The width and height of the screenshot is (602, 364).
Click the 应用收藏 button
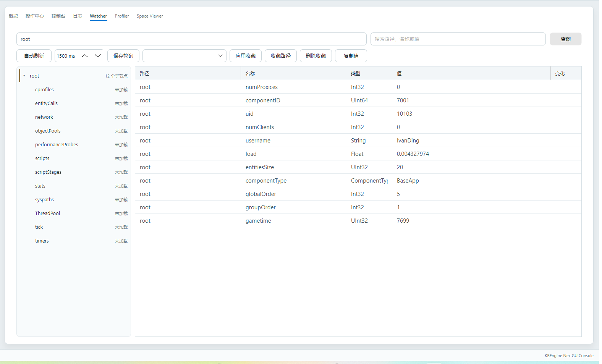click(x=246, y=56)
